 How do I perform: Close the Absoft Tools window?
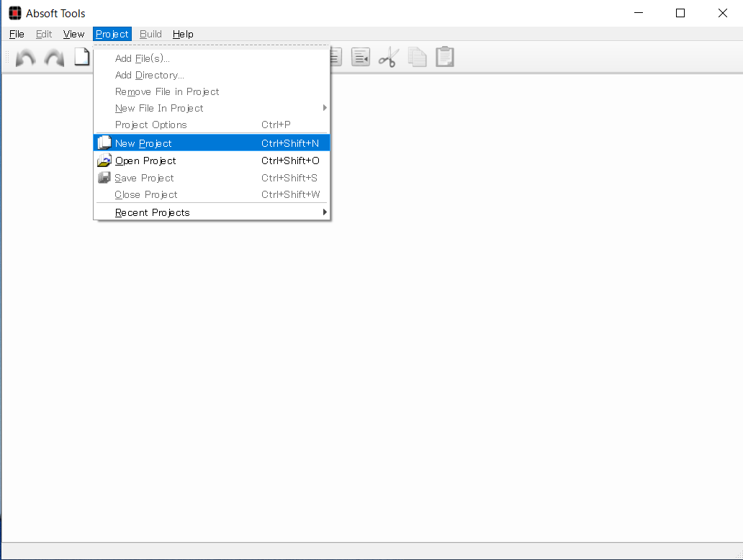pyautogui.click(x=722, y=13)
